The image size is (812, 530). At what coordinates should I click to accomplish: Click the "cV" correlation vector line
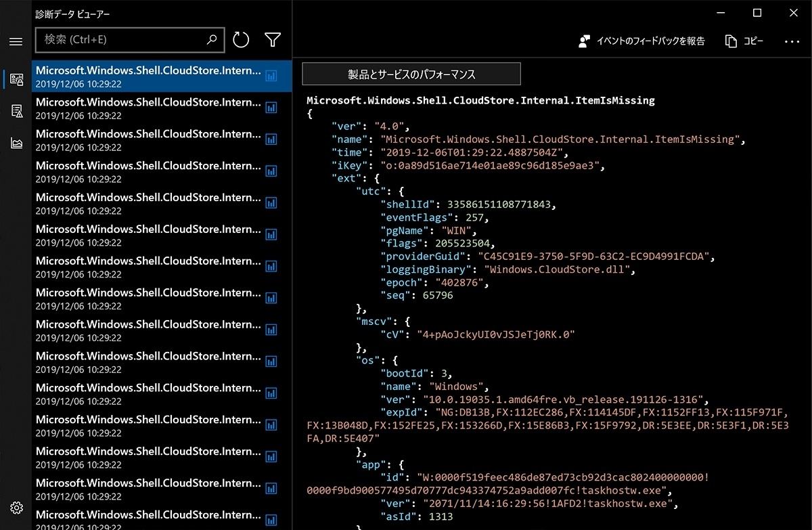coord(478,334)
